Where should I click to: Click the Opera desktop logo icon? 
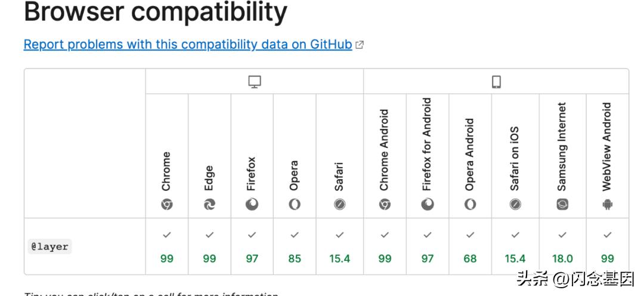coord(295,204)
